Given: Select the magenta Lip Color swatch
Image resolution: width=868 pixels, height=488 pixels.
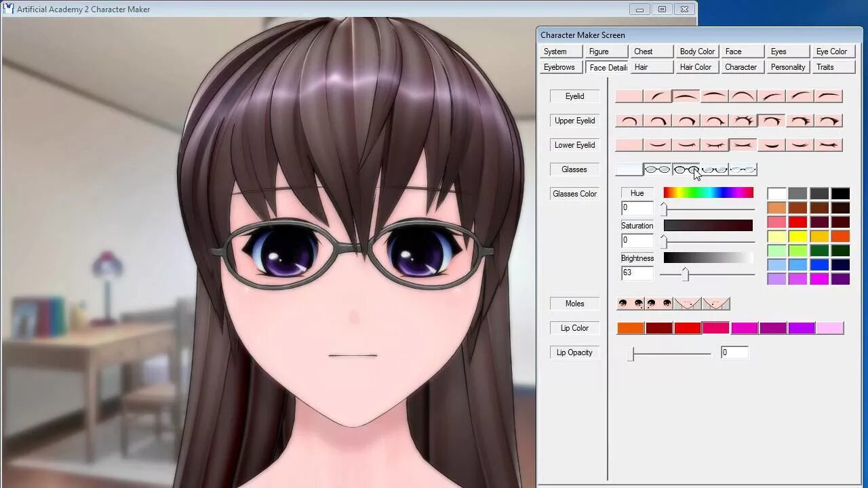Looking at the screenshot, I should click(x=744, y=328).
